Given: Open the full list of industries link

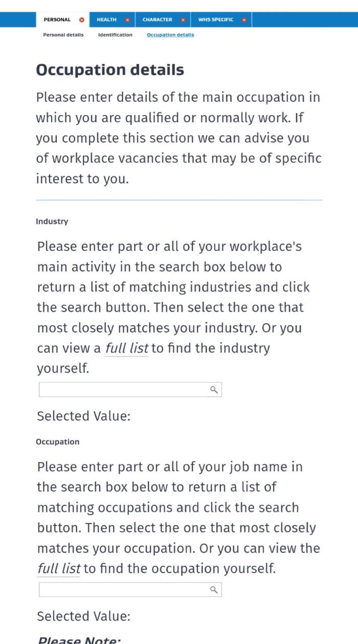Looking at the screenshot, I should [x=127, y=348].
